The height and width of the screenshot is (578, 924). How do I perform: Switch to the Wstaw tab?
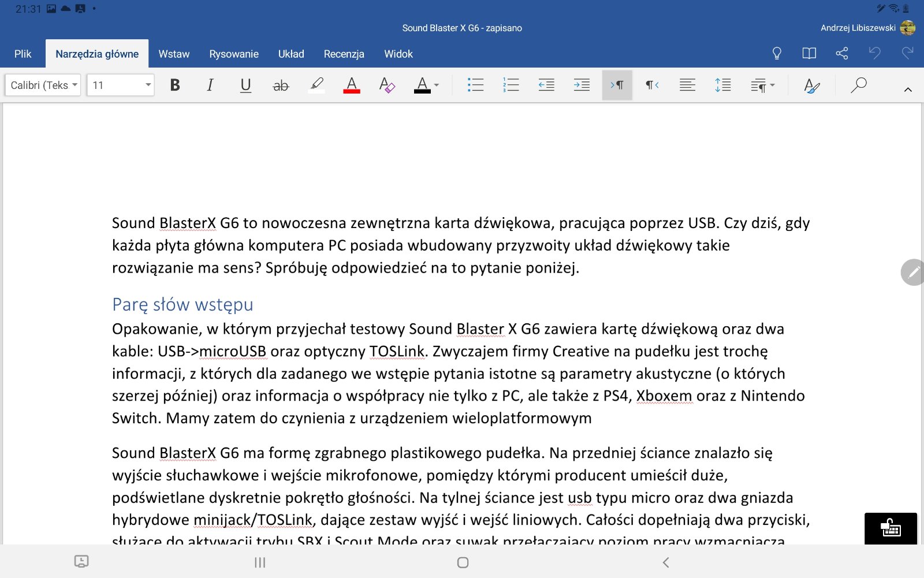click(174, 54)
